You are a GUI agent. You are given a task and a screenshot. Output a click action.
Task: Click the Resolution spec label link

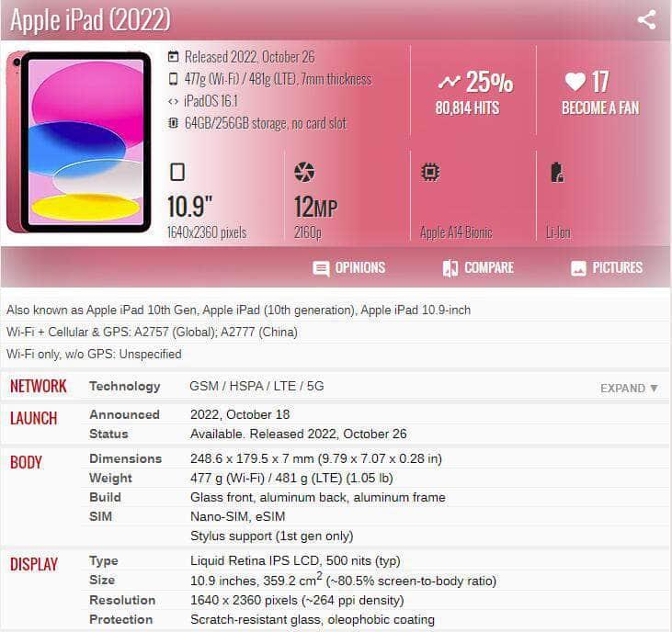[122, 600]
